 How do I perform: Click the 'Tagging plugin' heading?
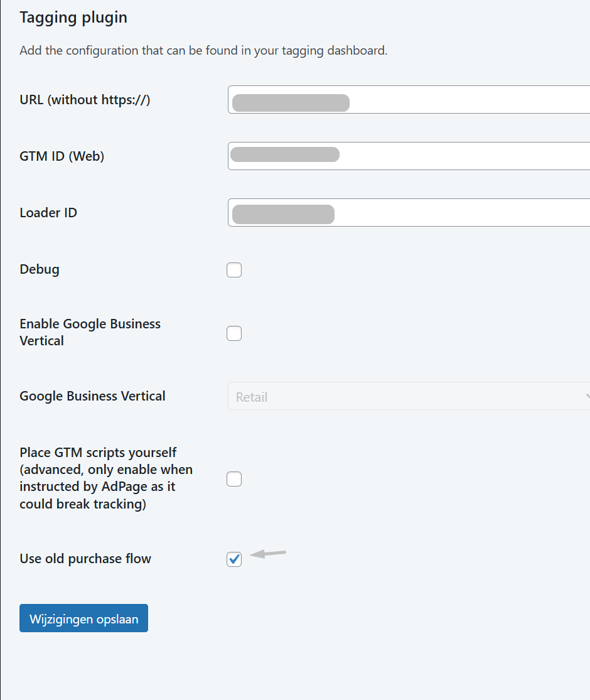[73, 18]
